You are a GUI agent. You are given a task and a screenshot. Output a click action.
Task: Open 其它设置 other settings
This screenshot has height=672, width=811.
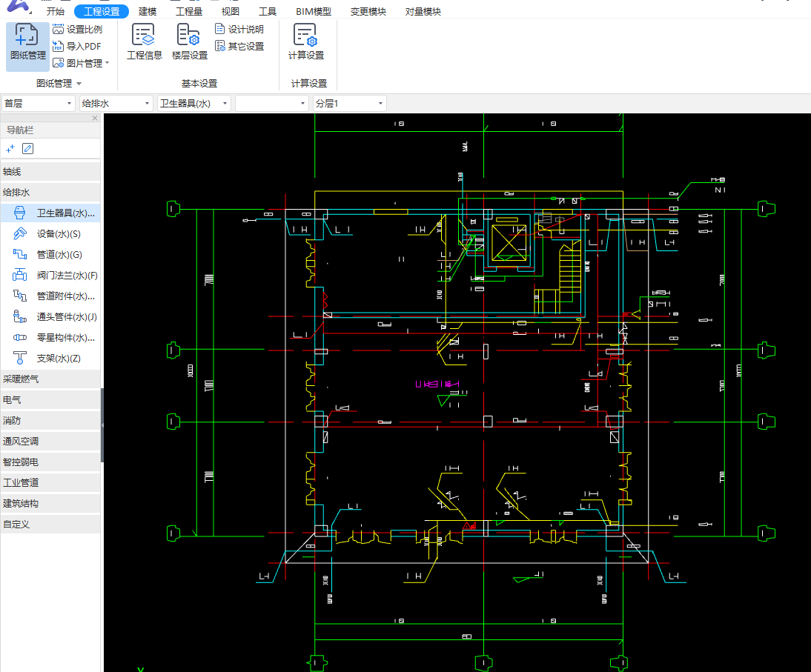point(239,46)
